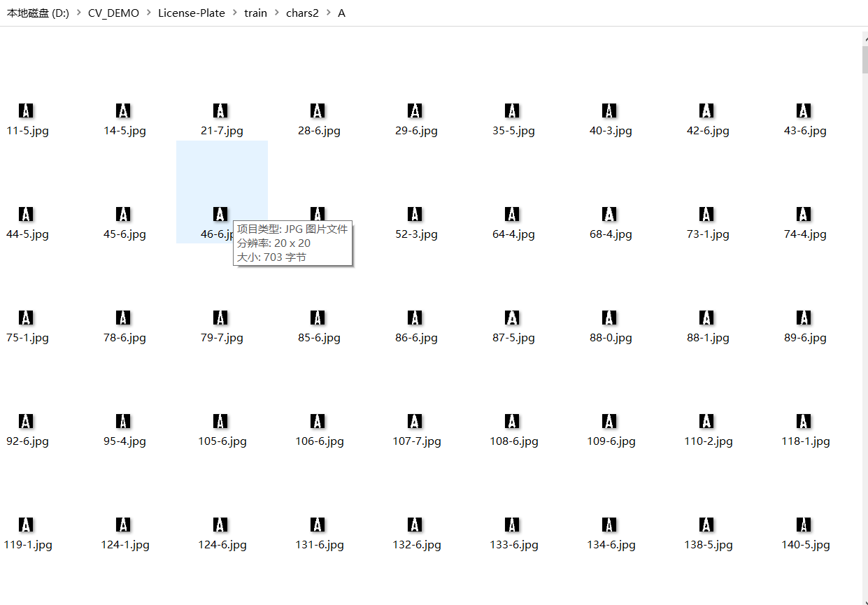This screenshot has width=868, height=605.
Task: Select the 74-4.jpg file icon
Action: click(804, 214)
